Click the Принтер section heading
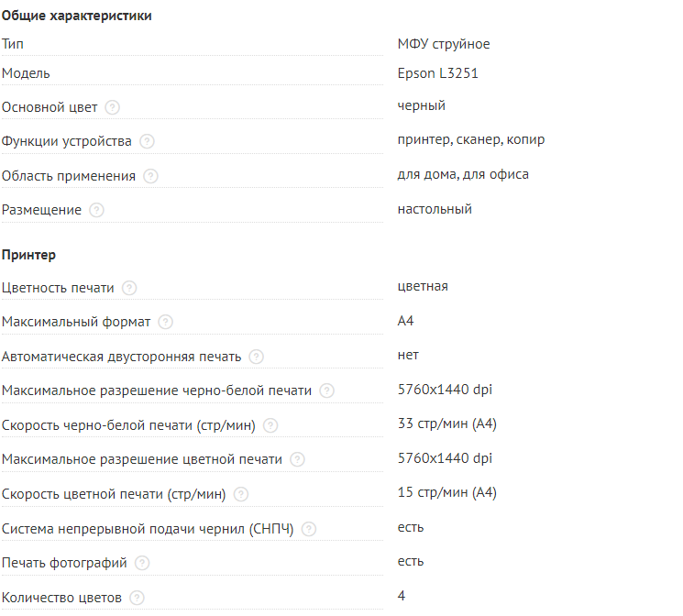This screenshot has width=683, height=616. 28,255
